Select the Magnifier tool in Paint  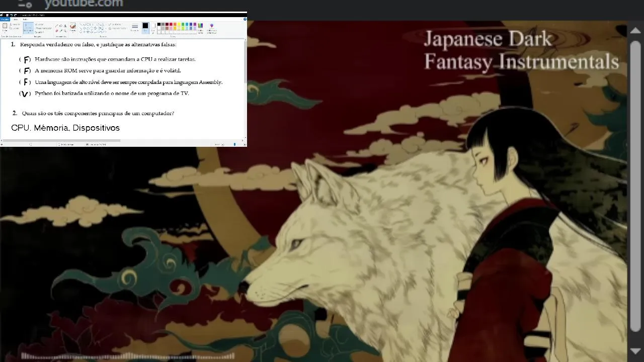(65, 31)
